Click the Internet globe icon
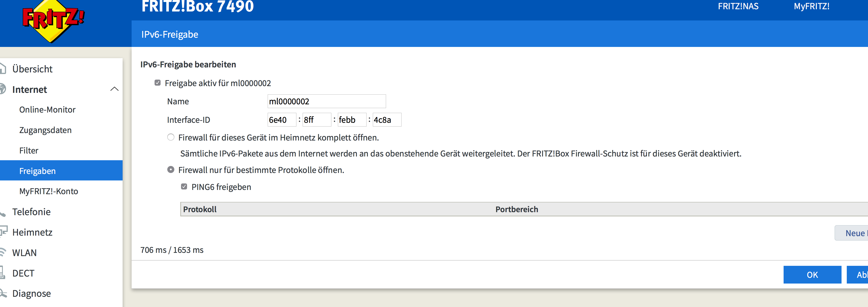868x307 pixels. pos(3,89)
